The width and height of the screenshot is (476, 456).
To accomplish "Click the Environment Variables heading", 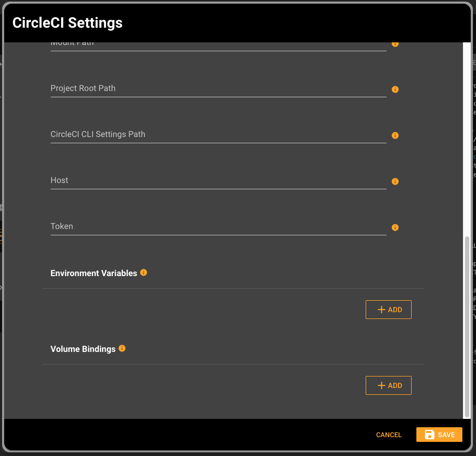I will [x=94, y=273].
